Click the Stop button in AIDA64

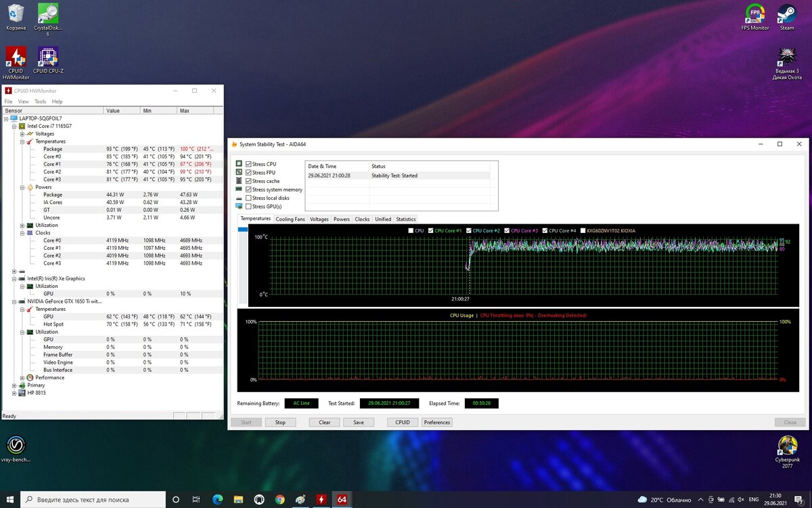tap(280, 422)
